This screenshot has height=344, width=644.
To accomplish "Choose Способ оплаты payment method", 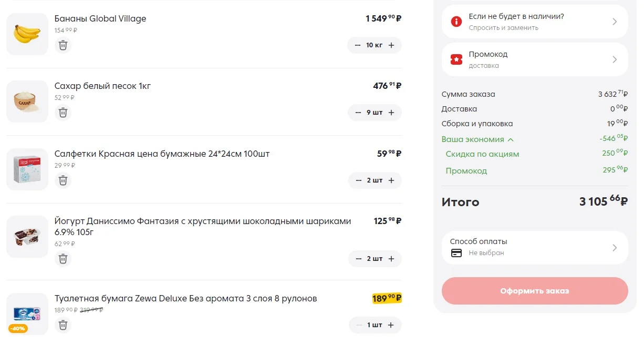I will point(535,247).
